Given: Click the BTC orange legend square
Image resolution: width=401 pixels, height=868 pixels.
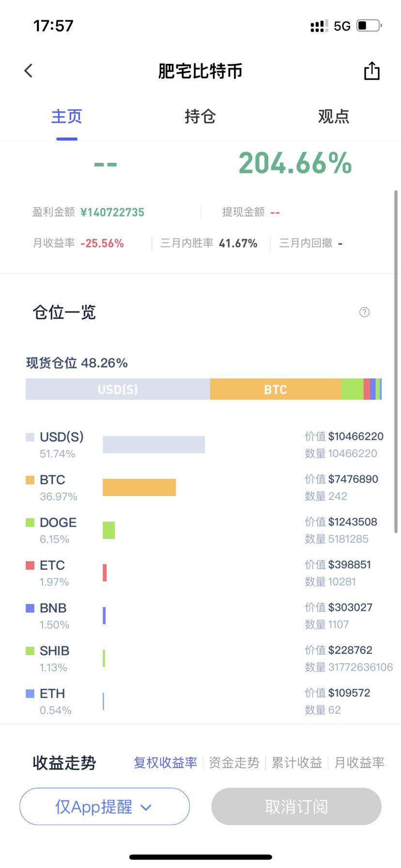Looking at the screenshot, I should 30,480.
